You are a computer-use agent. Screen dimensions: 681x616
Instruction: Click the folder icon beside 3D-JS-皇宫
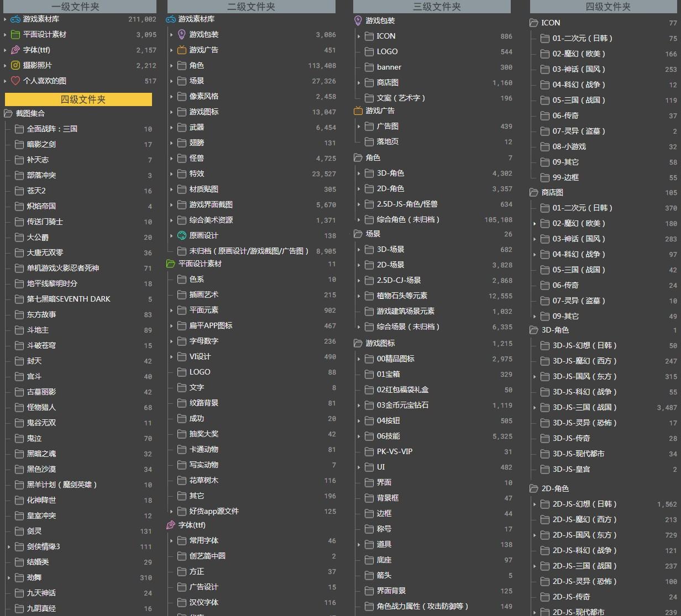[x=545, y=469]
